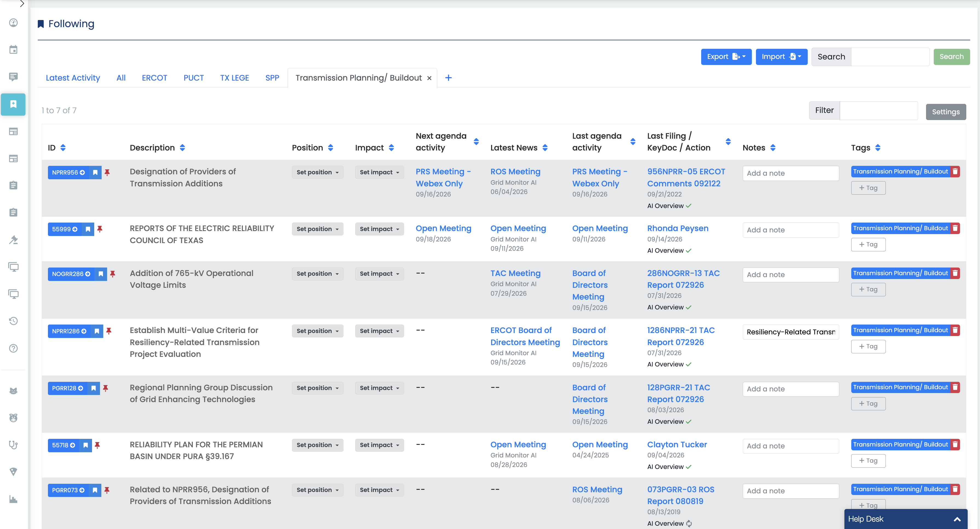The width and height of the screenshot is (980, 529).
Task: Open the bar chart sidebar icon
Action: tap(13, 499)
